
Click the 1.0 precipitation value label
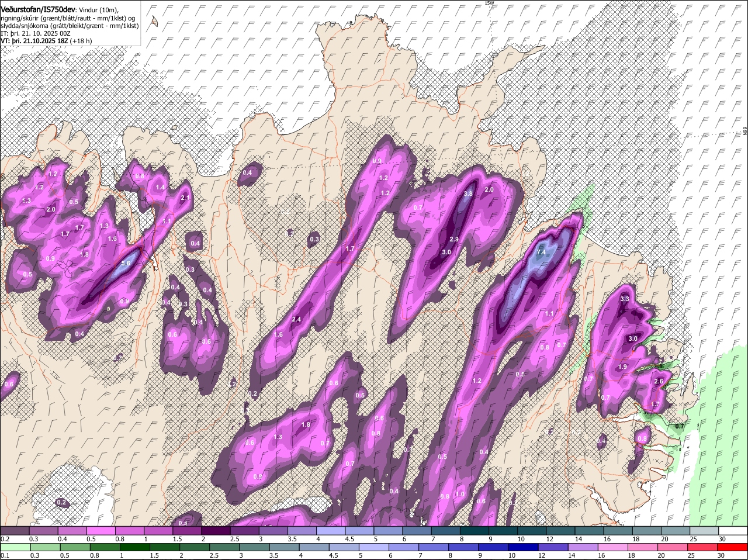coord(460,494)
